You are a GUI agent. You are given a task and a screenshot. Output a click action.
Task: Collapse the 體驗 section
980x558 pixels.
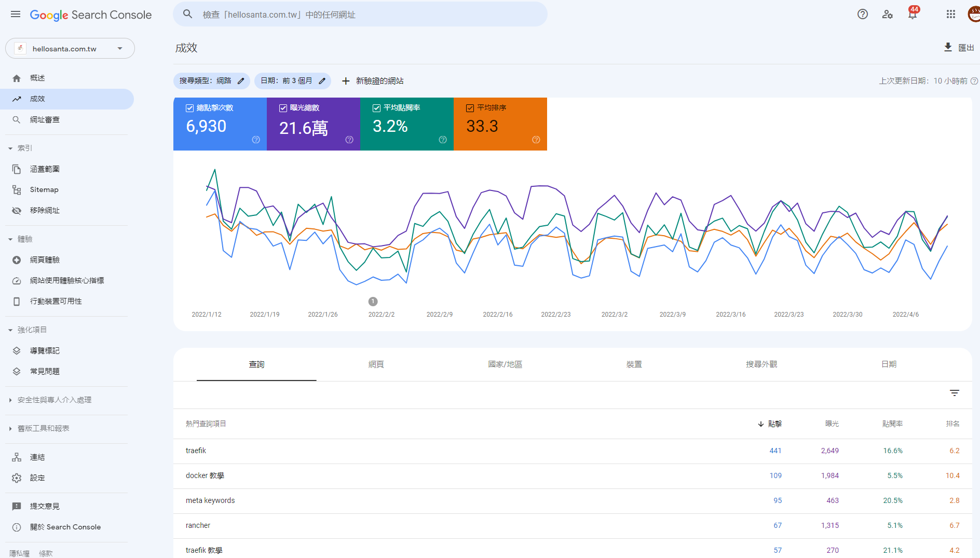pos(10,239)
